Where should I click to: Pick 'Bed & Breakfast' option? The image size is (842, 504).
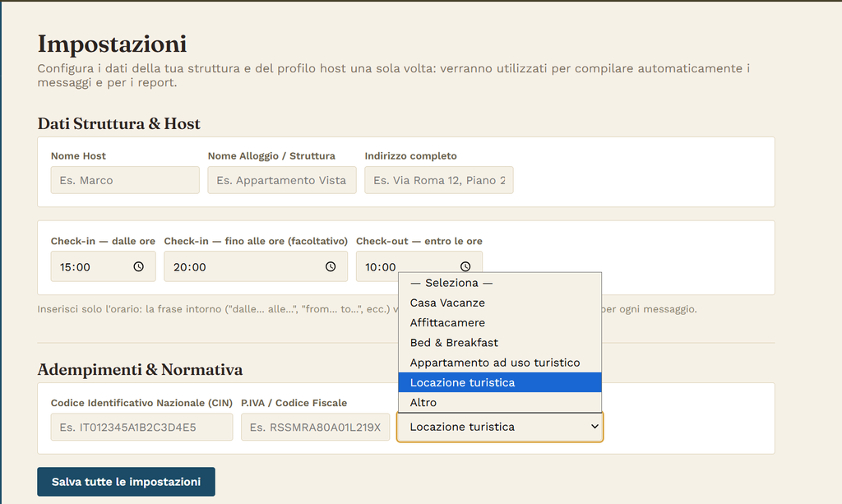click(499, 343)
